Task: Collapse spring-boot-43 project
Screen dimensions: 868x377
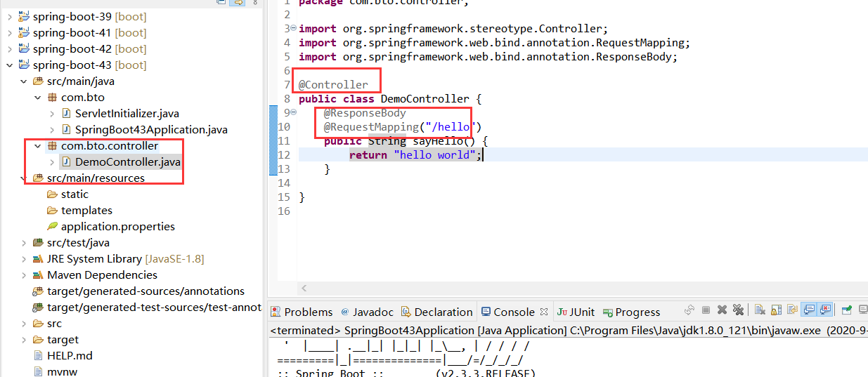Action: point(9,65)
